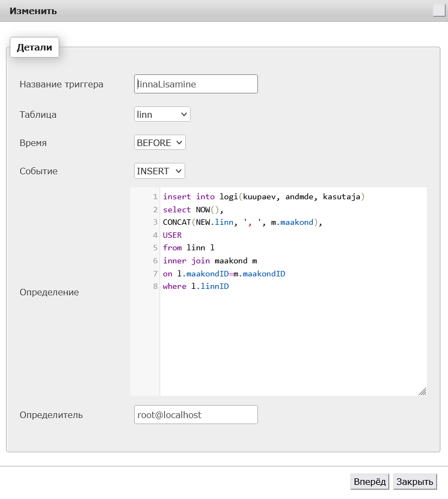The image size is (448, 499).
Task: Click line number 1 in code gutter
Action: pos(155,197)
